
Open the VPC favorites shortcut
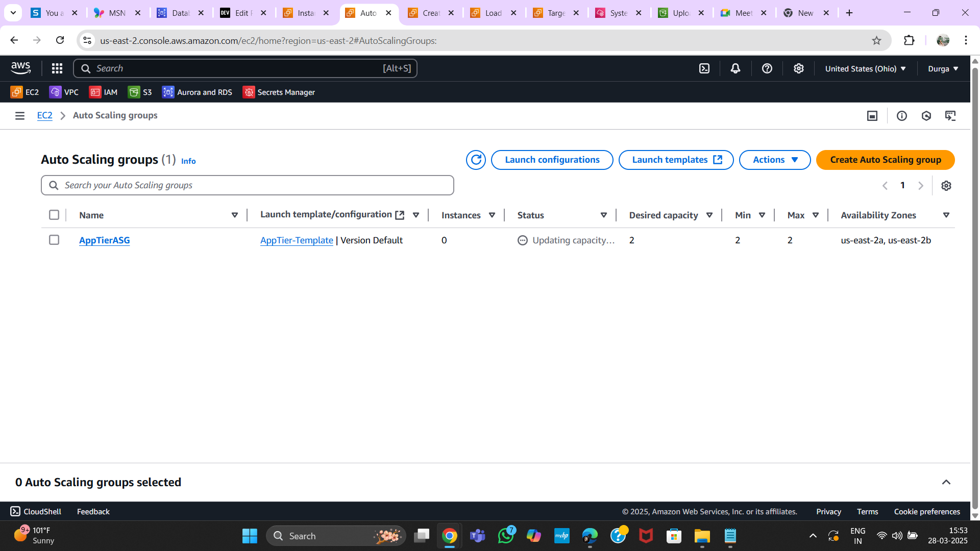tap(64, 92)
